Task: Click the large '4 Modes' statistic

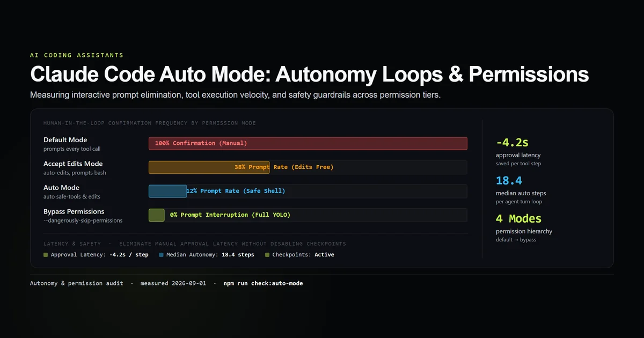Action: click(x=519, y=219)
